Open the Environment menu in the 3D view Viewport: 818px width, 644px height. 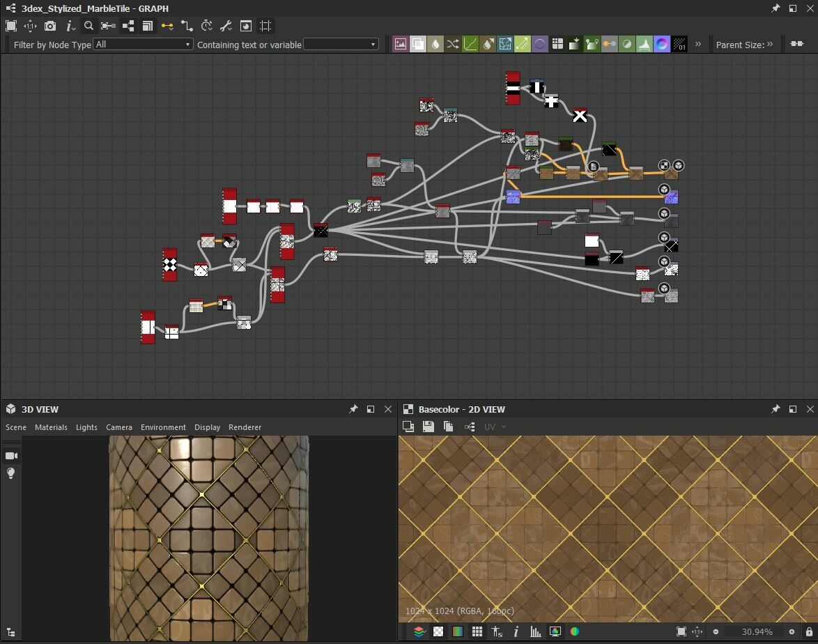point(163,427)
